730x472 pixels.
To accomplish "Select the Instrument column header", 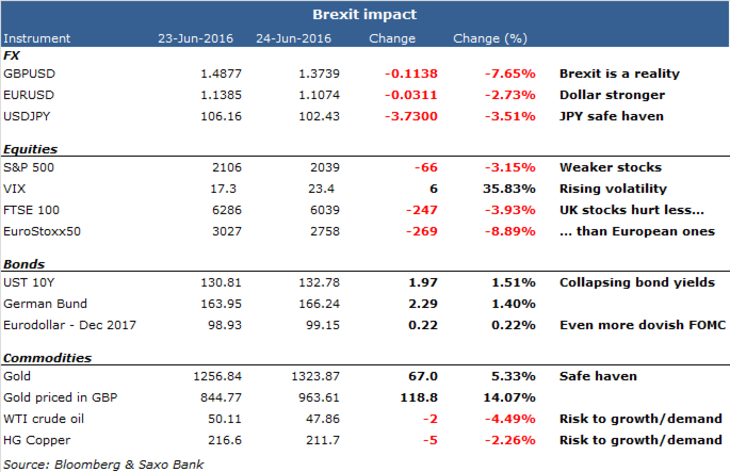I will point(37,39).
